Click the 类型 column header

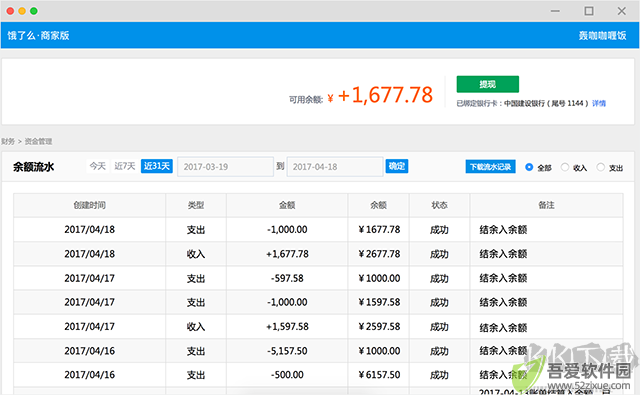tap(196, 205)
